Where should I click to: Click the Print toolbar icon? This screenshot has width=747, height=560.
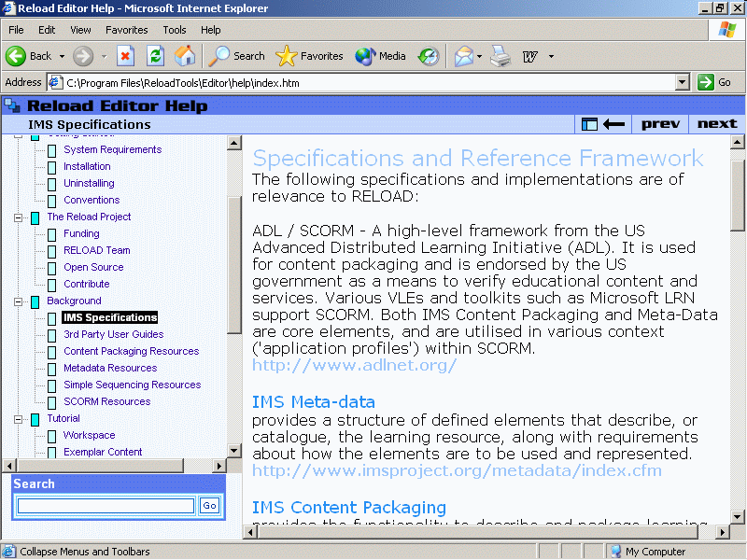[x=500, y=56]
